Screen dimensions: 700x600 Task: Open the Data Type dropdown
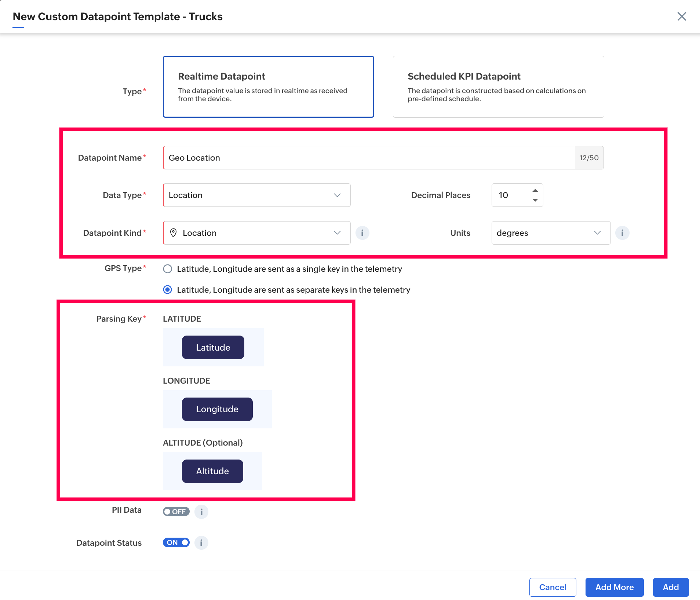[256, 195]
